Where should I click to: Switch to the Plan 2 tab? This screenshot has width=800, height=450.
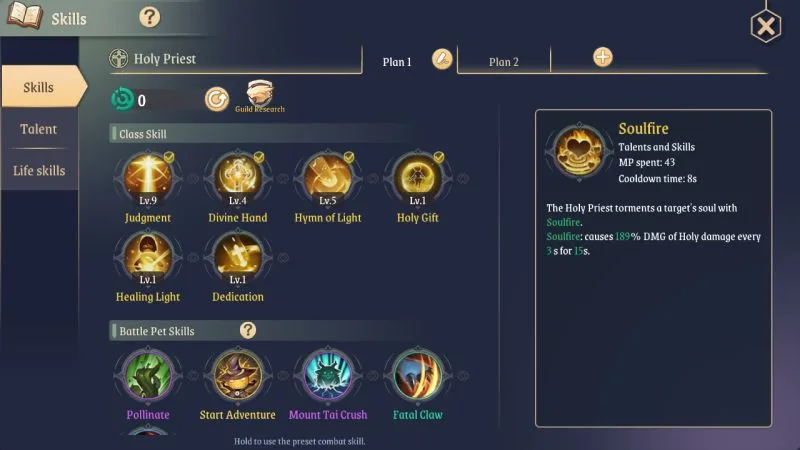tap(504, 62)
